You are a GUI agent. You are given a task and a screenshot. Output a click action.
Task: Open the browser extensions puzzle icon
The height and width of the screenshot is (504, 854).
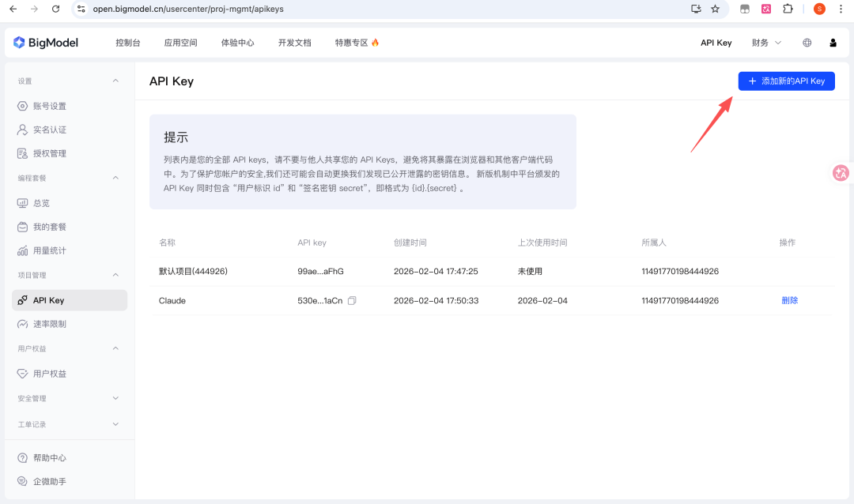pos(788,9)
